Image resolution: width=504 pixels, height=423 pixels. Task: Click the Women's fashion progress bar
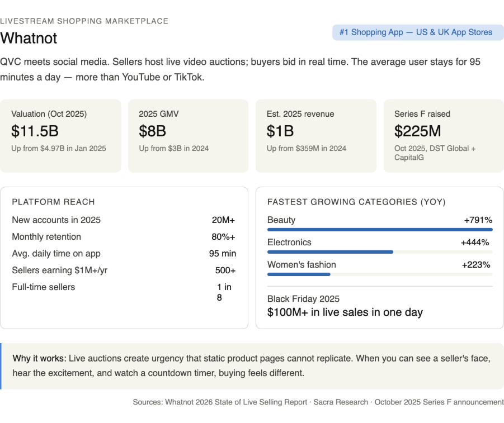[380, 274]
